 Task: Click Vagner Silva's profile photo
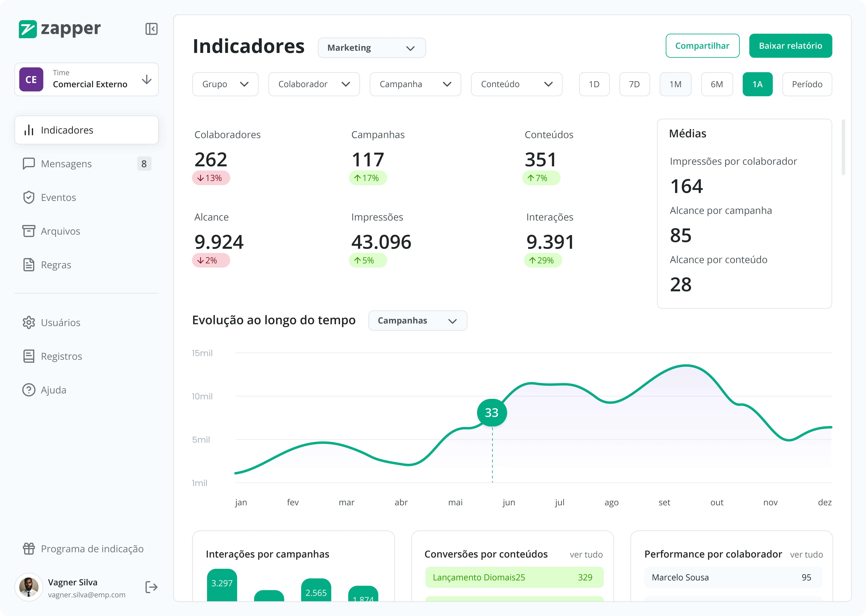coord(29,587)
